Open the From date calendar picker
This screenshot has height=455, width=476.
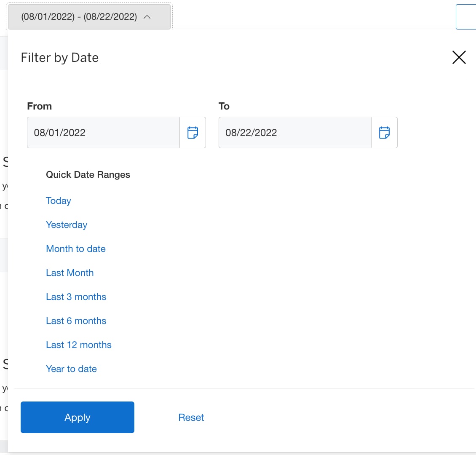pyautogui.click(x=193, y=132)
